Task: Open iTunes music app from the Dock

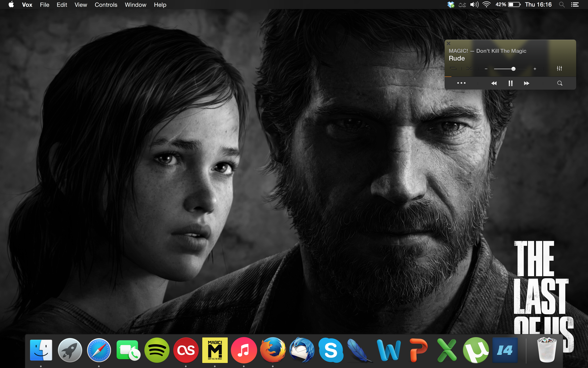Action: click(x=244, y=350)
